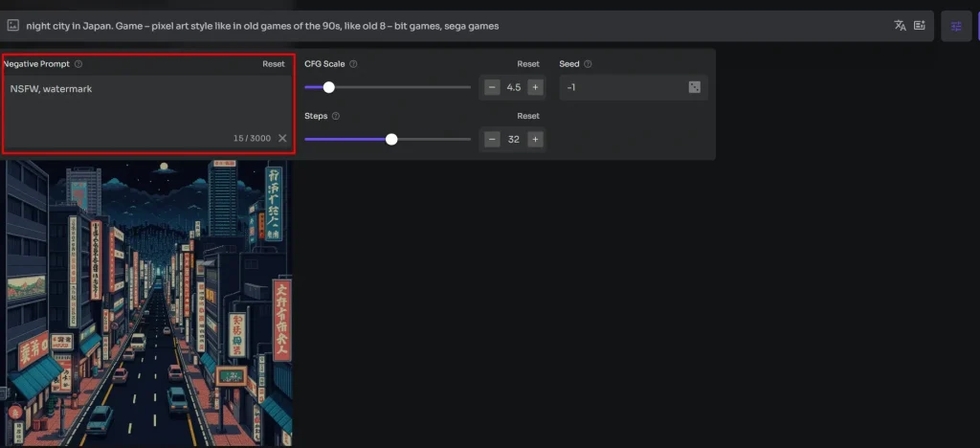This screenshot has height=448, width=980.
Task: Decrease CFG Scale with minus button
Action: pos(492,87)
